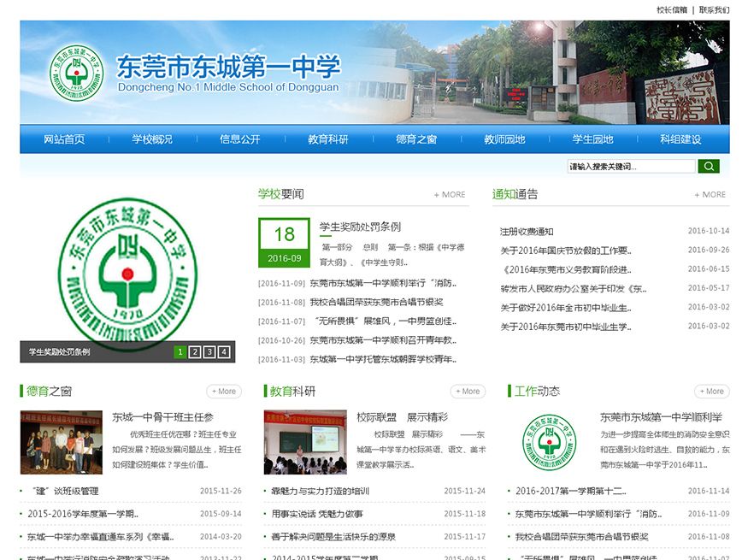
Task: Click MORE beside 学校要闻 heading
Action: coord(450,195)
